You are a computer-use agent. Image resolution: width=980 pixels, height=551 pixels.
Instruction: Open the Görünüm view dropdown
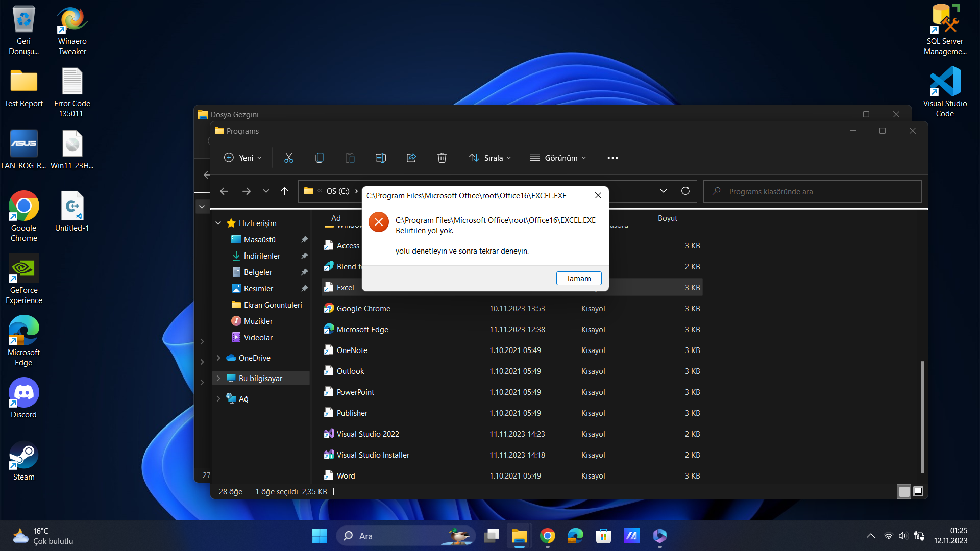[558, 158]
